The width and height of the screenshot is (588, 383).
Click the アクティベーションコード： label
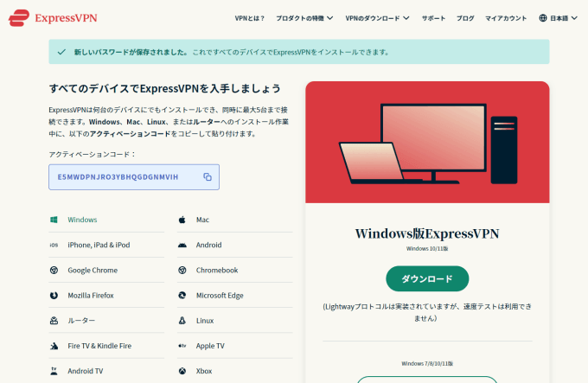point(93,155)
